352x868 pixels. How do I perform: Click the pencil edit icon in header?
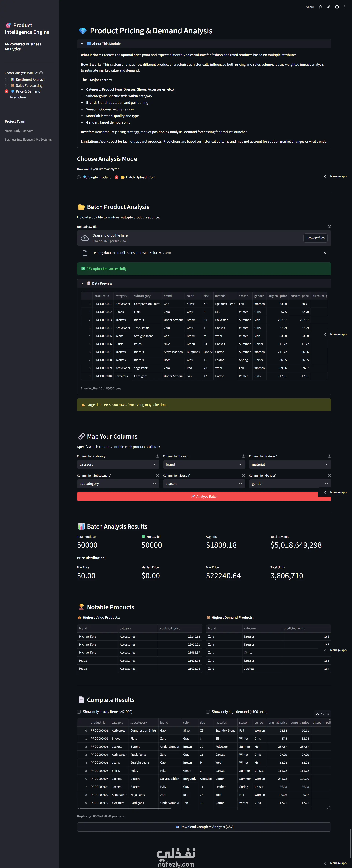point(328,7)
